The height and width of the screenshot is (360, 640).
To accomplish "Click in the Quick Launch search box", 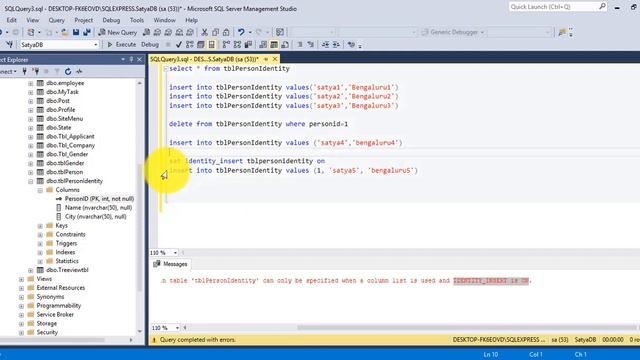I will tap(558, 7).
